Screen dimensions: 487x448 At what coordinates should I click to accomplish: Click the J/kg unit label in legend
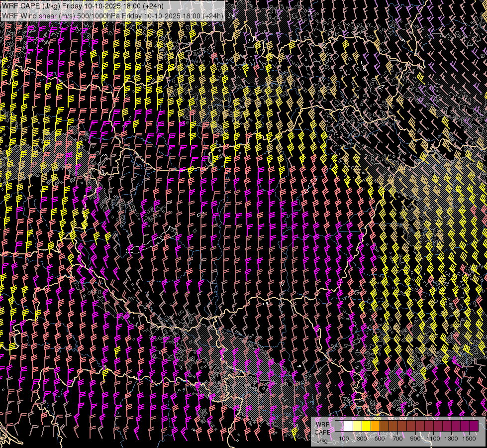click(x=322, y=441)
